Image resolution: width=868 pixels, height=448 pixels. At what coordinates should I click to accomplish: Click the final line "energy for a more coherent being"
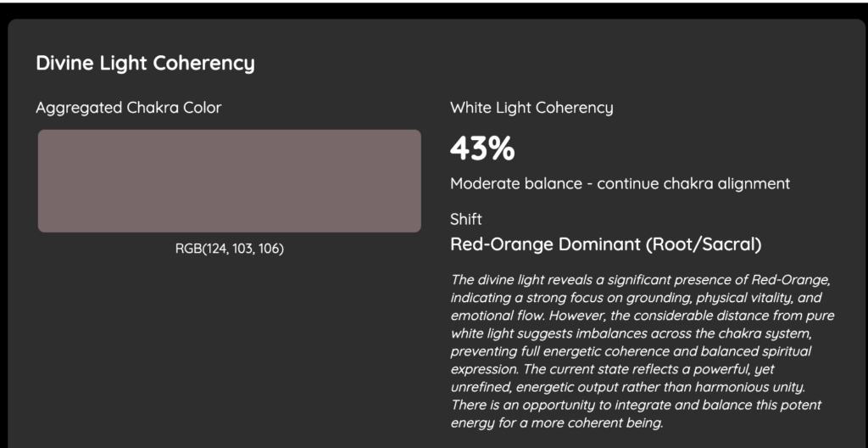[x=557, y=423]
